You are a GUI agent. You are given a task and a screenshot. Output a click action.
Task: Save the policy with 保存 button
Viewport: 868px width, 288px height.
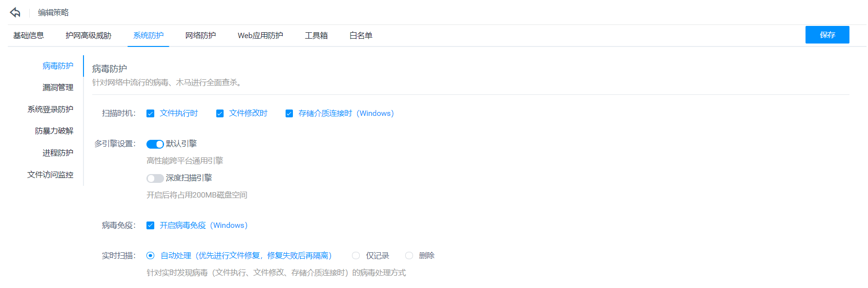[827, 35]
